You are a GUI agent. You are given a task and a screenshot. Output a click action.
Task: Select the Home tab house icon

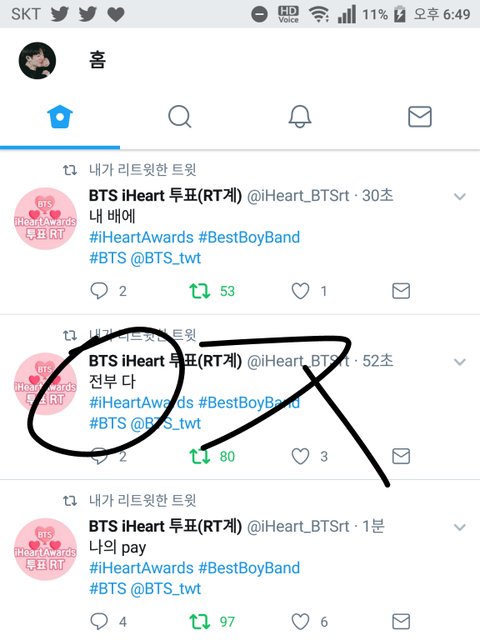(x=60, y=117)
